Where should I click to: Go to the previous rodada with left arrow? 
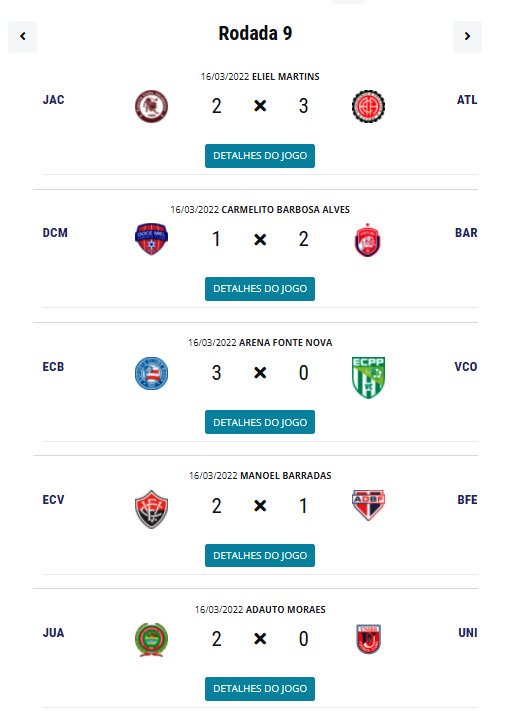pos(22,36)
